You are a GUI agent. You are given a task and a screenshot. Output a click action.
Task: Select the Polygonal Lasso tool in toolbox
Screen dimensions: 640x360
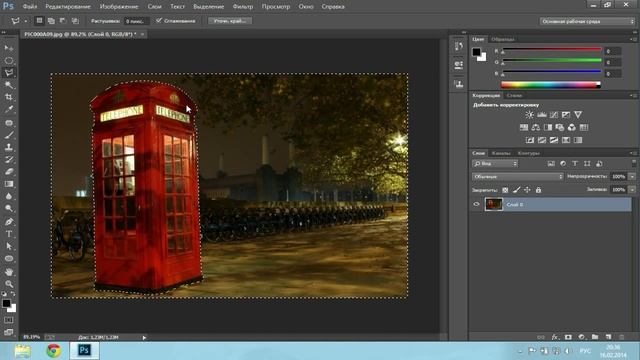click(x=9, y=73)
